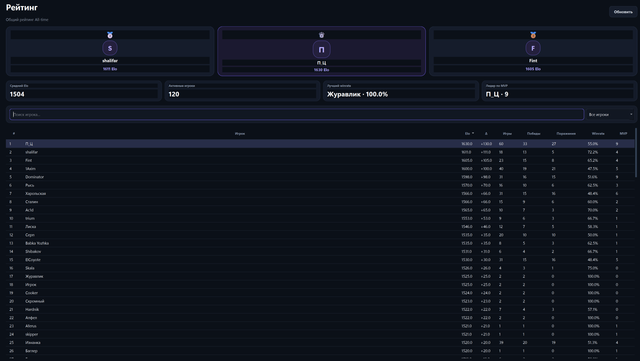
Task: Select the Shibakov player row
Action: 320,252
